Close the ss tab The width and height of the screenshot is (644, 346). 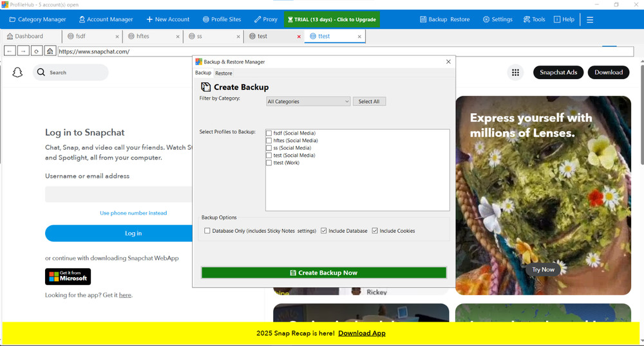point(238,37)
